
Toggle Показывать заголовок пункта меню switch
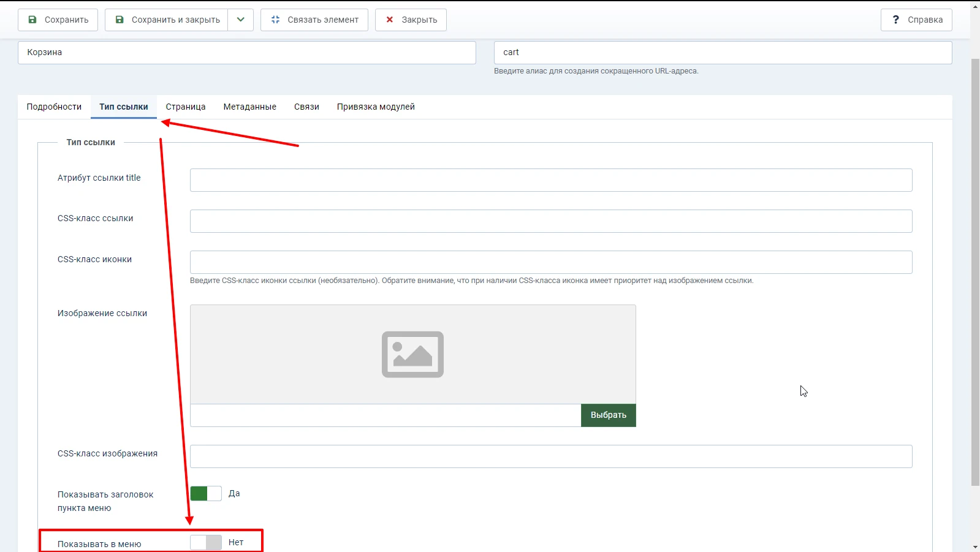point(206,494)
